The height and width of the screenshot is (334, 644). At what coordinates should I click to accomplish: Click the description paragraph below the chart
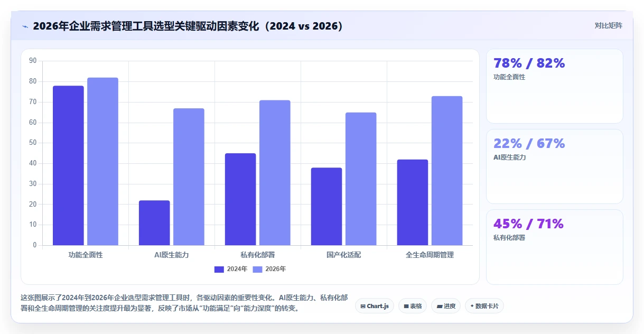click(x=184, y=303)
